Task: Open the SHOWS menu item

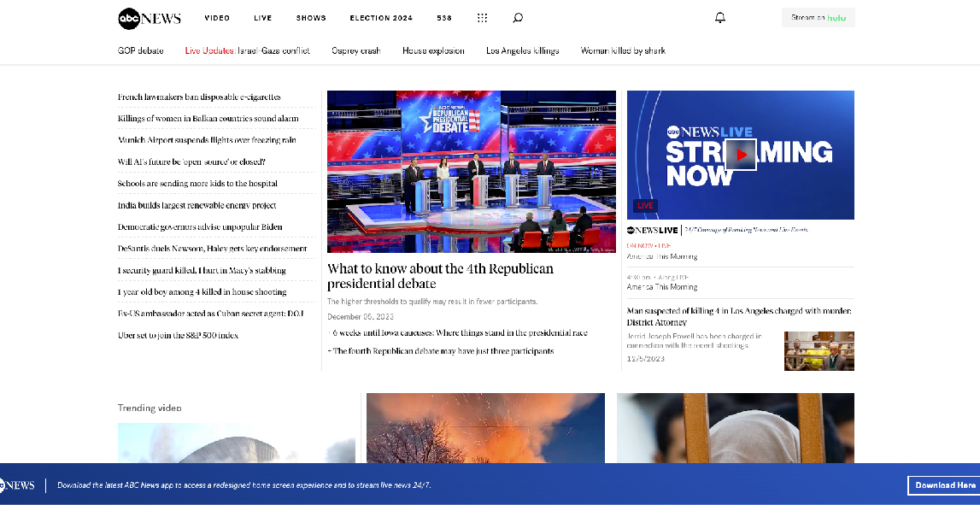Action: coord(310,17)
